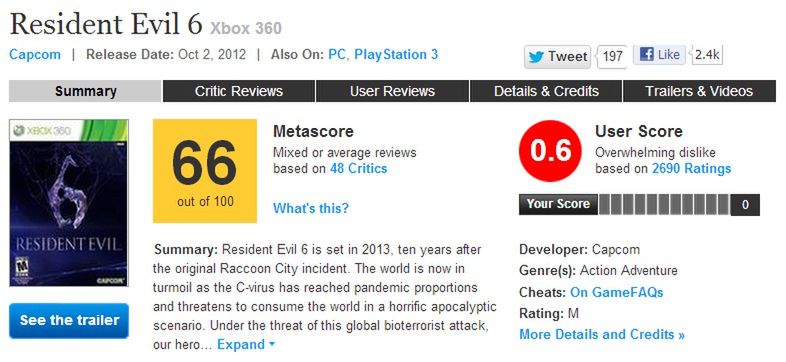
Task: Select the Details & Credits tab
Action: tap(546, 91)
